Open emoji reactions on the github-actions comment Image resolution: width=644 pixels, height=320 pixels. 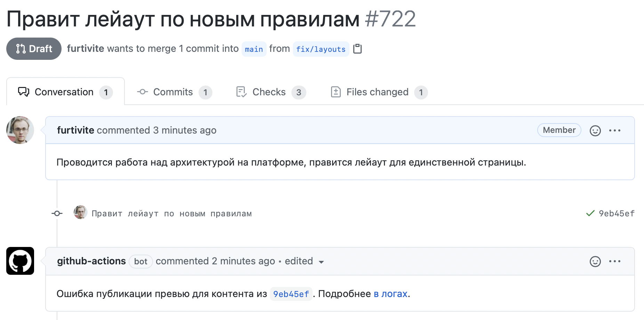pos(595,261)
